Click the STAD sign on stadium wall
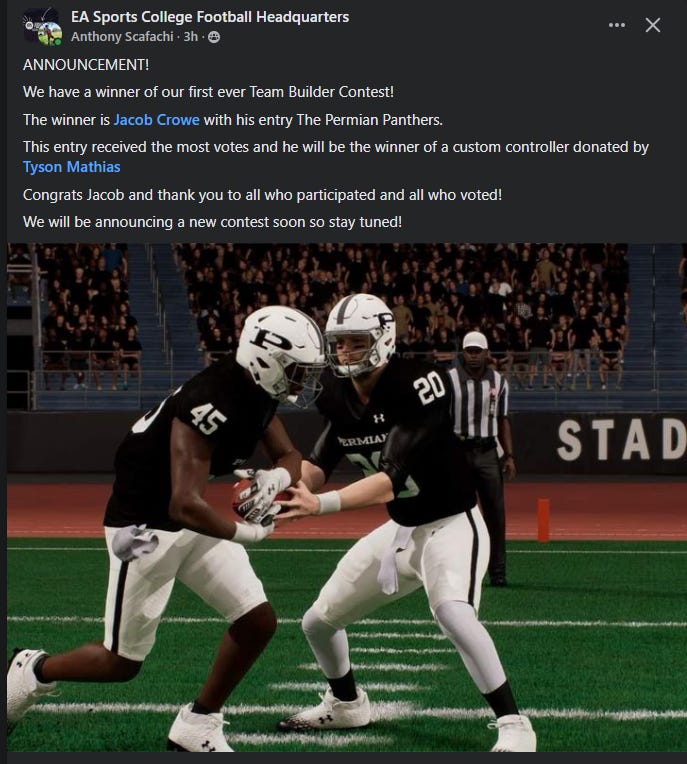687x764 pixels. (621, 440)
